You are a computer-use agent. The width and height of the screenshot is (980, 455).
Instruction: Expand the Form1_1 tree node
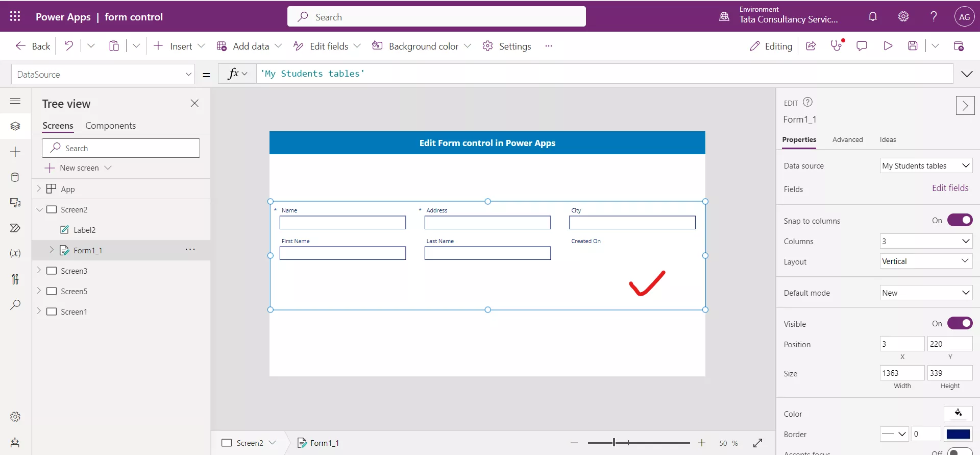point(52,250)
